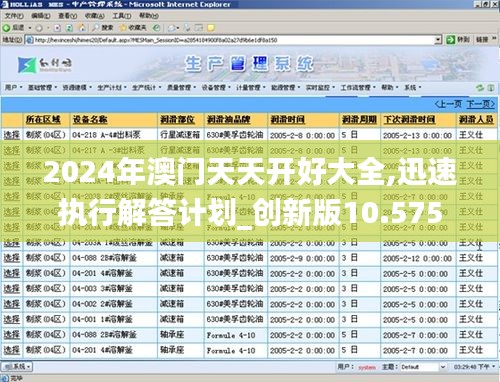Click 选择 for 04-201 4#溶解釜 轴承座 row
The image size is (500, 382).
[12, 350]
